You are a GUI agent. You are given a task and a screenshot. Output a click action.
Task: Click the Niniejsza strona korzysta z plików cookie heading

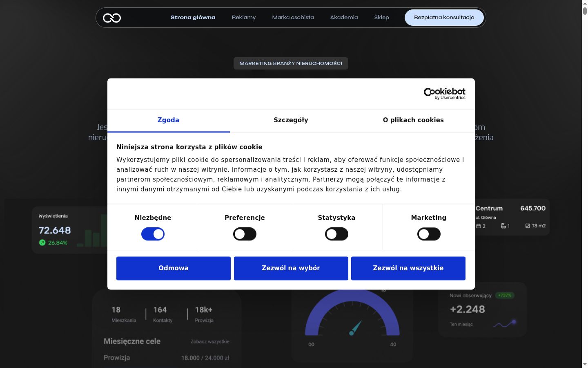[189, 147]
